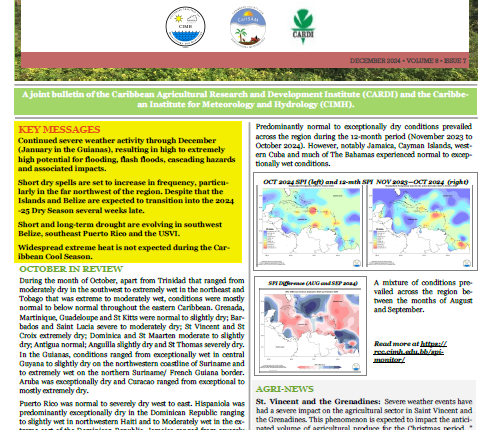Click the small CIMH logo on the 12-month SPI map
491x430 pixels.
[x=467, y=263]
